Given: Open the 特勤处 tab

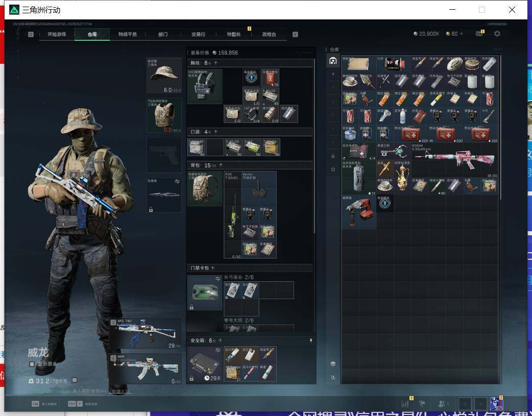Looking at the screenshot, I should tap(234, 34).
